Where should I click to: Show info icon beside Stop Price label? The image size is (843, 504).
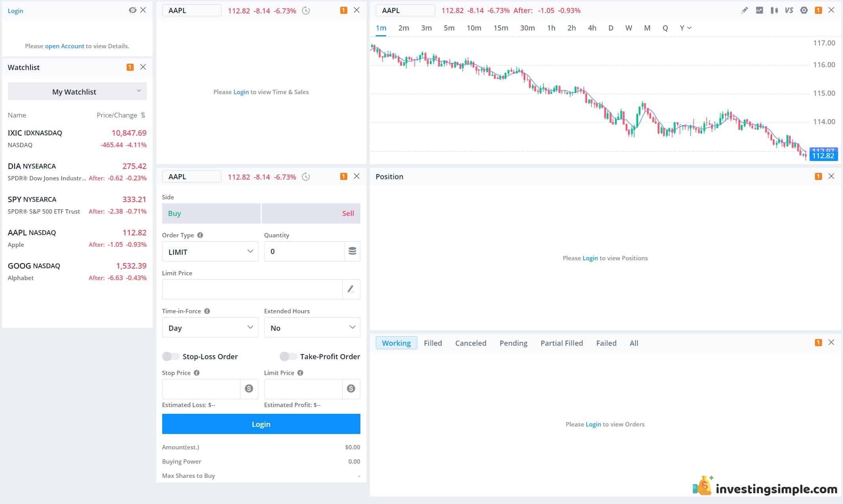tap(197, 373)
